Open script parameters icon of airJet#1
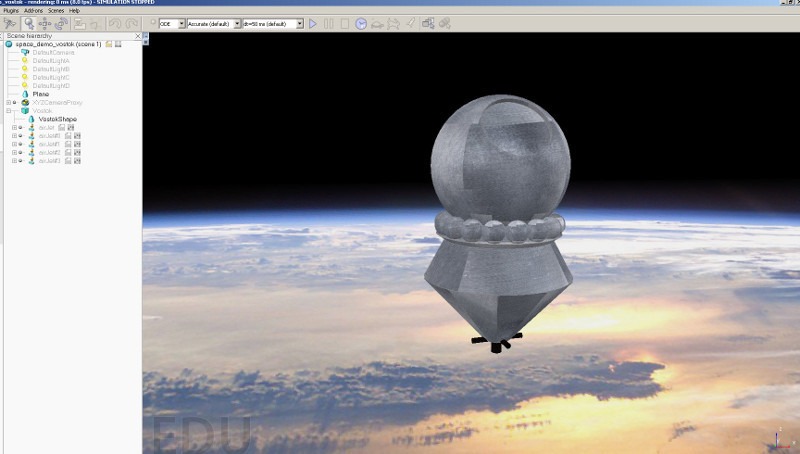This screenshot has width=800, height=454. tap(77, 144)
